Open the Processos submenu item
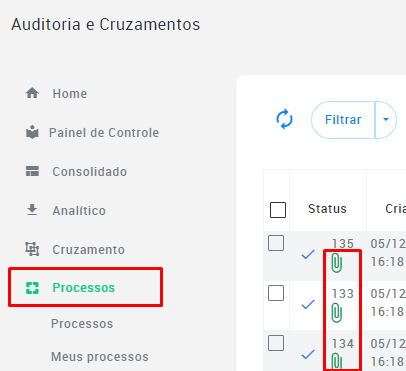 pos(82,324)
